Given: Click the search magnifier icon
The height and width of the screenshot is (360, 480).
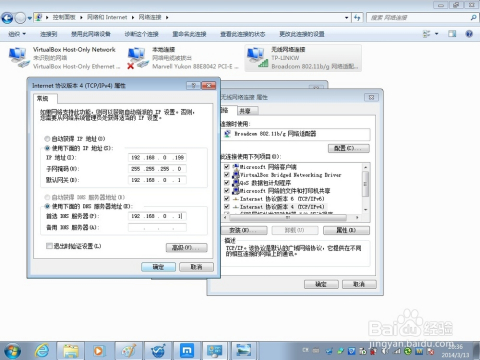Looking at the screenshot, I should (473, 18).
